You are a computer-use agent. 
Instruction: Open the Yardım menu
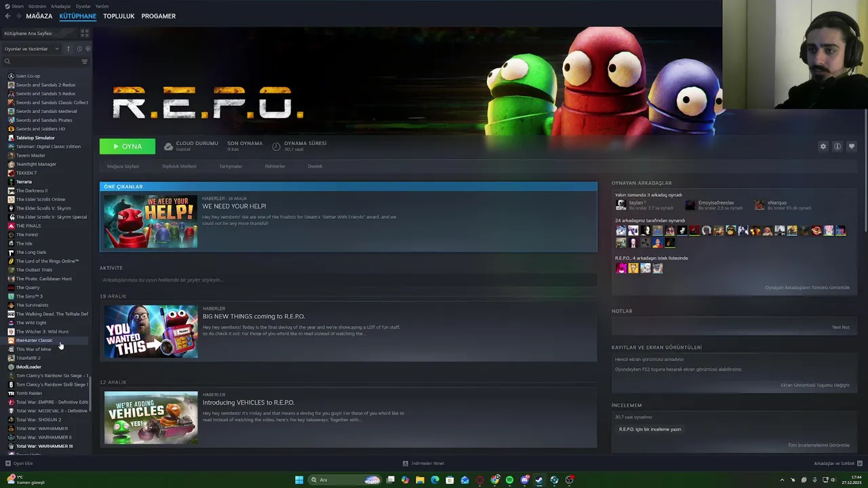coord(102,6)
